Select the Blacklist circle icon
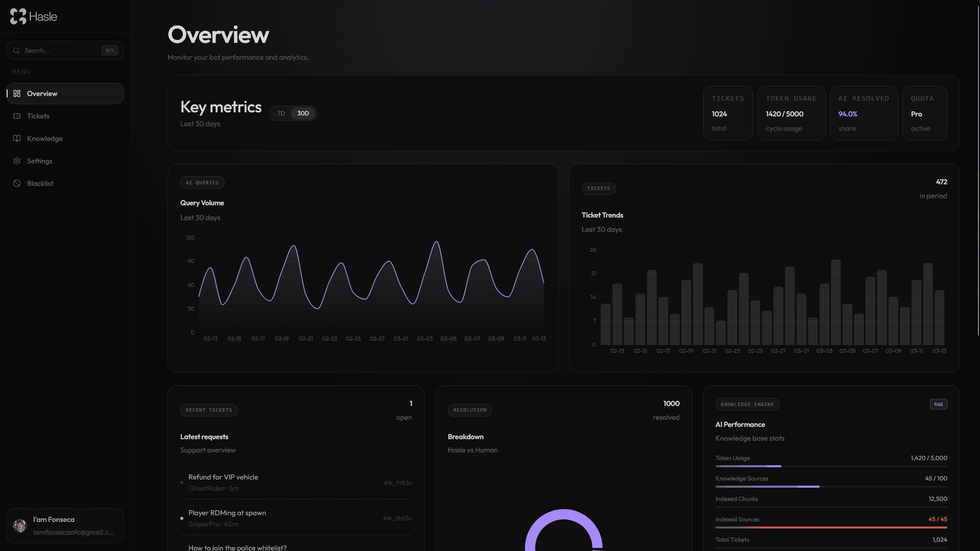 [x=17, y=183]
